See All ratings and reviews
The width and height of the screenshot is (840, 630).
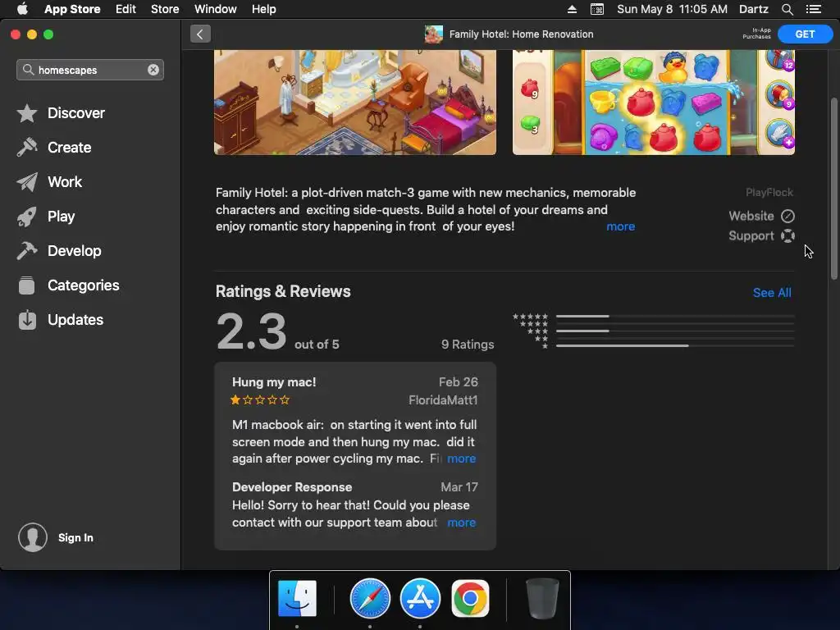tap(772, 293)
